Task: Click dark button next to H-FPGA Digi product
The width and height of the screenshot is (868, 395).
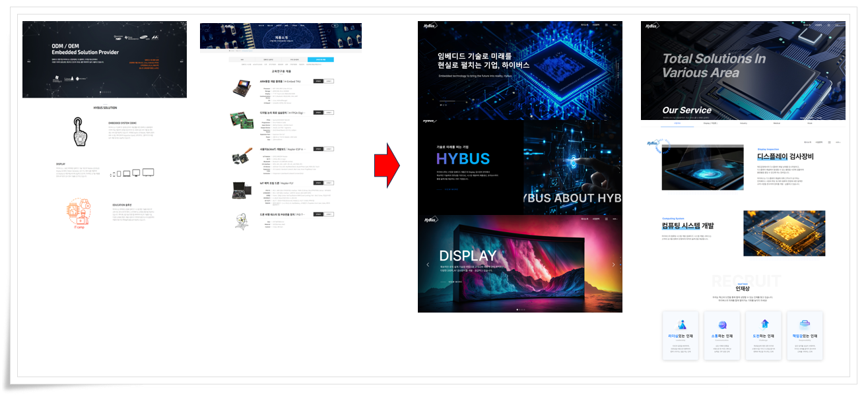Action: tap(319, 112)
